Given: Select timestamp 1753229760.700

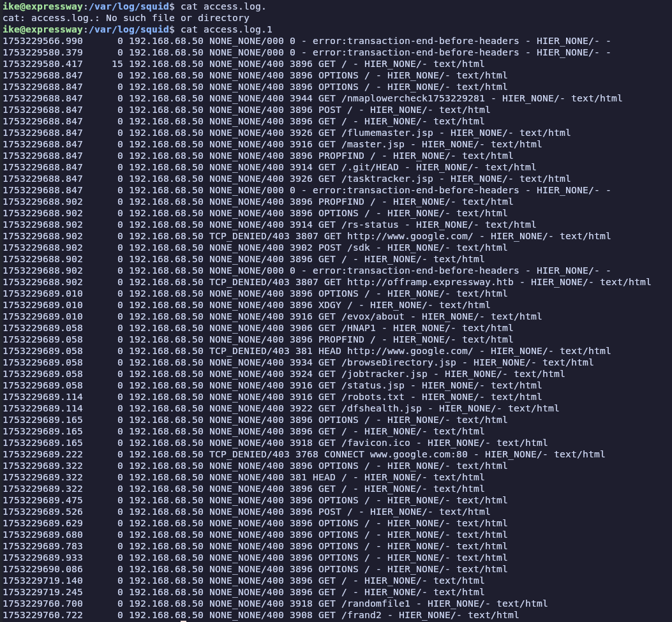Looking at the screenshot, I should tap(43, 604).
